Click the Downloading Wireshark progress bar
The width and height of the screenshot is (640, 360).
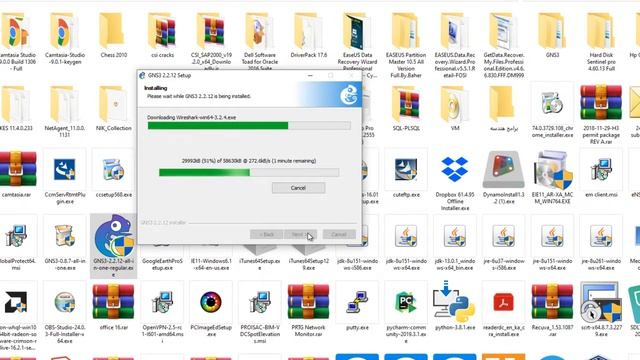[249, 126]
